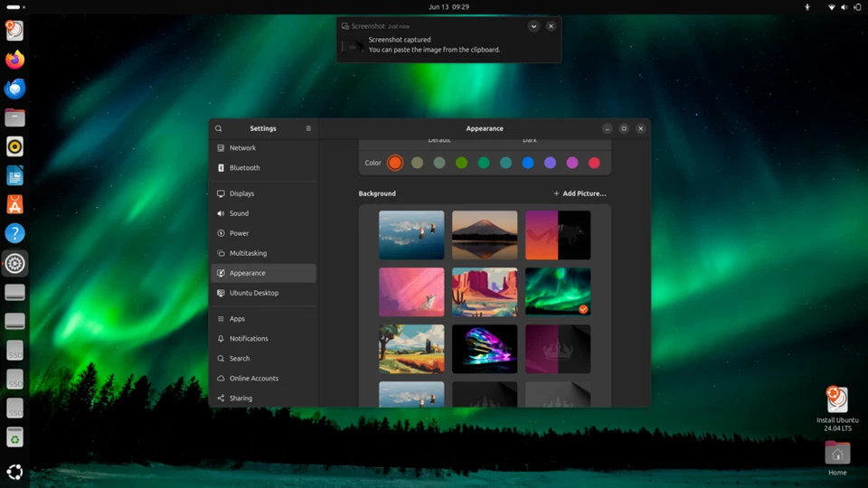
Task: Choose the blue accent color
Action: click(x=528, y=163)
